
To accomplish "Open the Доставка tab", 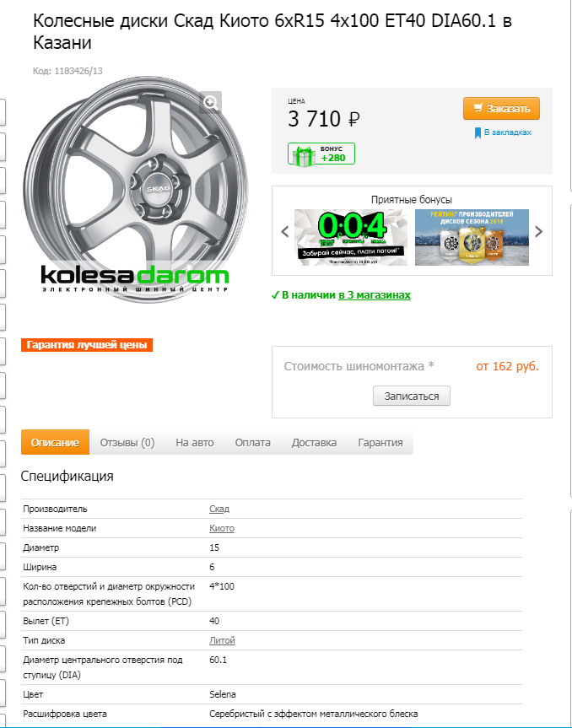I will click(x=314, y=443).
